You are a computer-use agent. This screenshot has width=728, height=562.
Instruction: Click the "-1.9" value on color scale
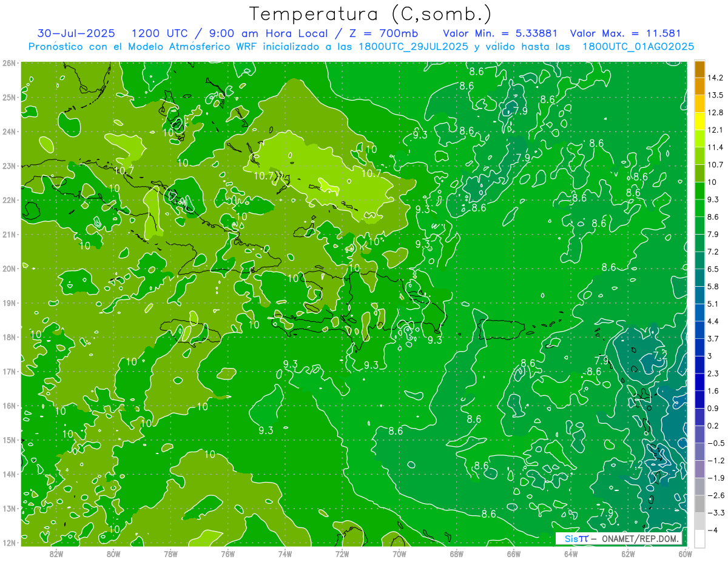point(716,478)
